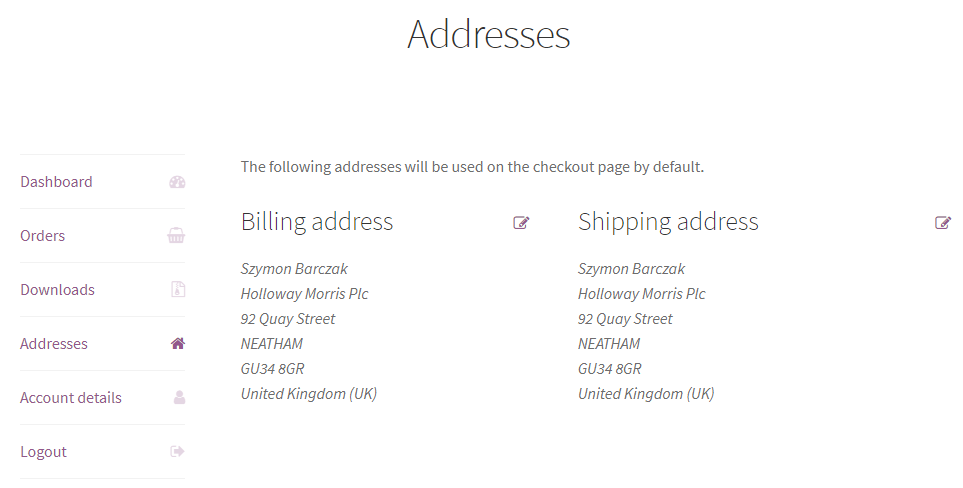
Task: Open Account details in sidebar
Action: click(71, 398)
